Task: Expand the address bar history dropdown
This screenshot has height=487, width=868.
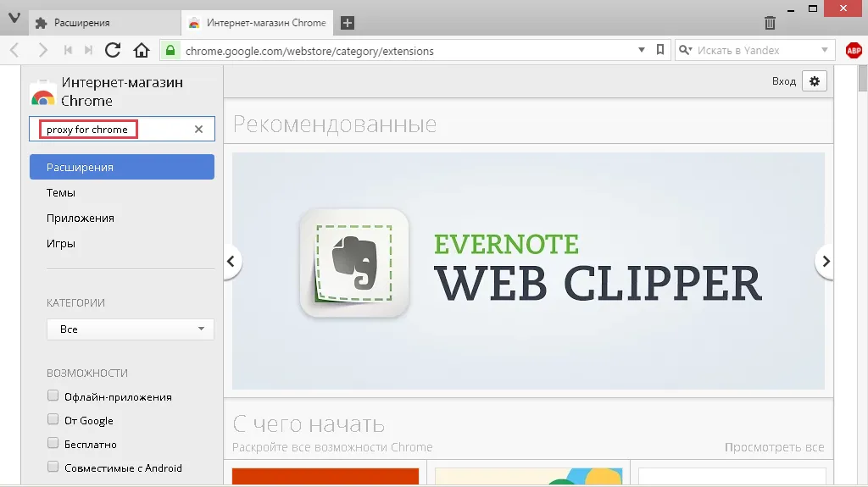Action: click(x=641, y=50)
